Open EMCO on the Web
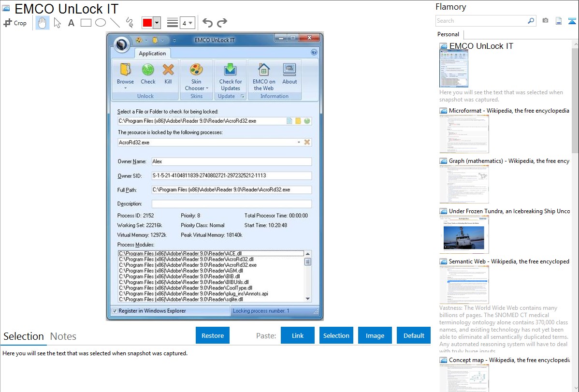The height and width of the screenshot is (392, 579). click(x=264, y=70)
